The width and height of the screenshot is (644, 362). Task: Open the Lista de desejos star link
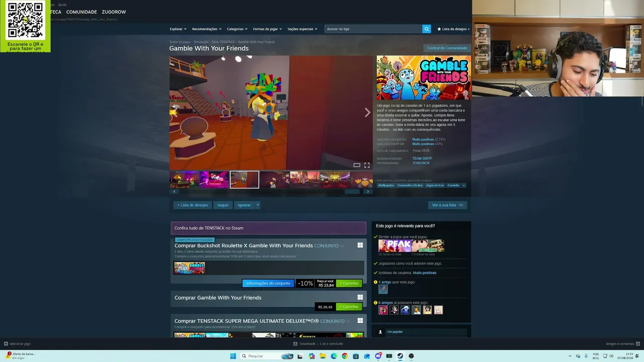tap(453, 29)
